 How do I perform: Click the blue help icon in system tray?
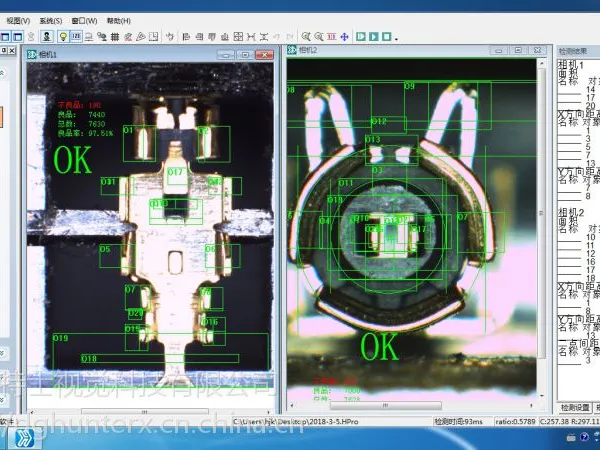(584, 437)
